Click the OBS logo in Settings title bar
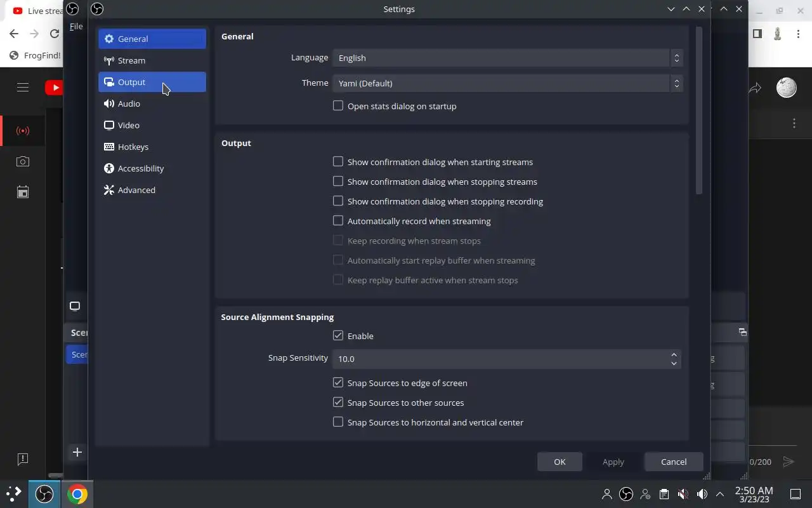The width and height of the screenshot is (812, 508). [x=97, y=9]
